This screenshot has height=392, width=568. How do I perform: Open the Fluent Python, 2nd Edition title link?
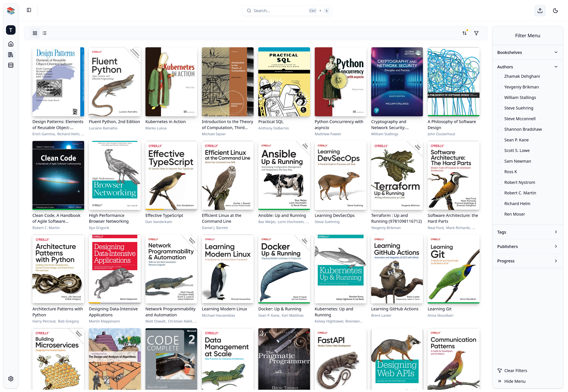point(115,122)
